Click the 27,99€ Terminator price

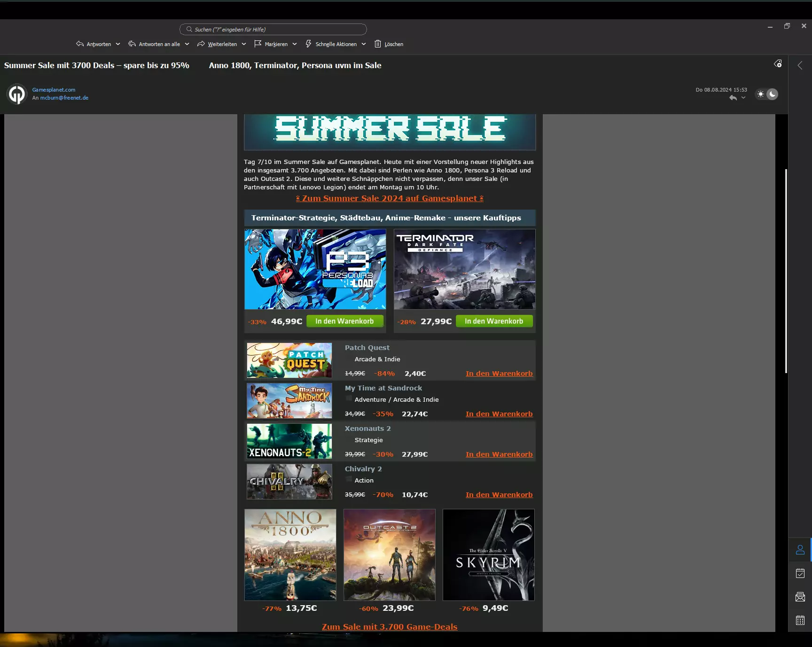pos(436,321)
